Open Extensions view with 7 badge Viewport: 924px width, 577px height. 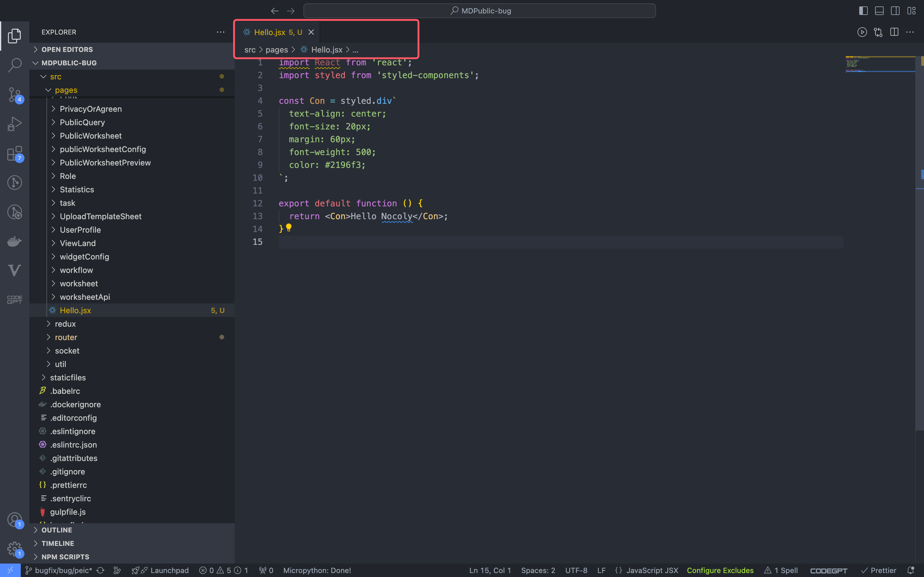click(x=14, y=153)
